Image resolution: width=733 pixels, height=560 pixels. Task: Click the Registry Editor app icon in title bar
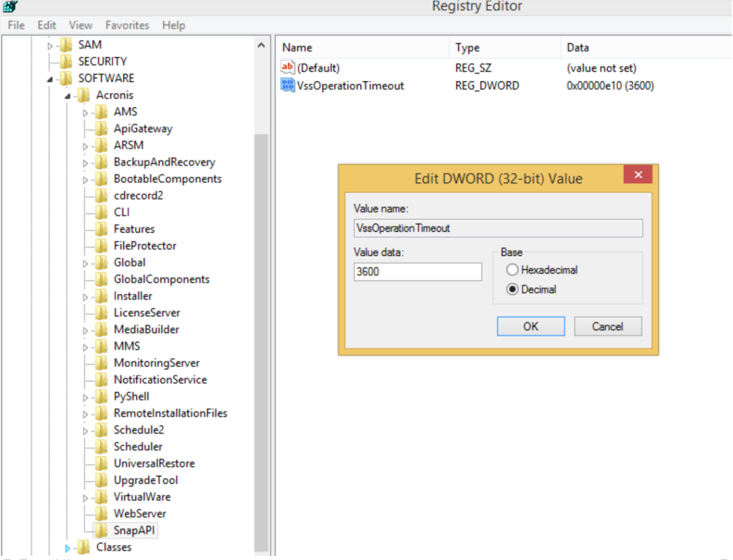(10, 6)
